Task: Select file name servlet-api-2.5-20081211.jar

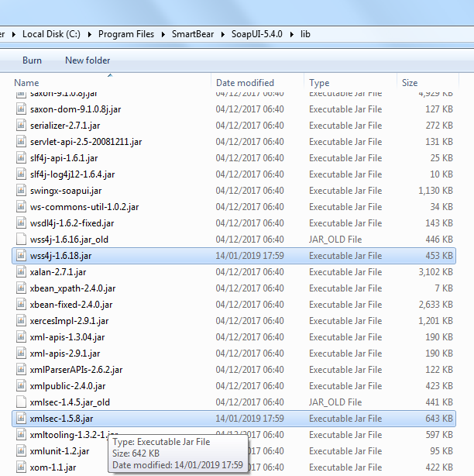Action: [x=86, y=142]
